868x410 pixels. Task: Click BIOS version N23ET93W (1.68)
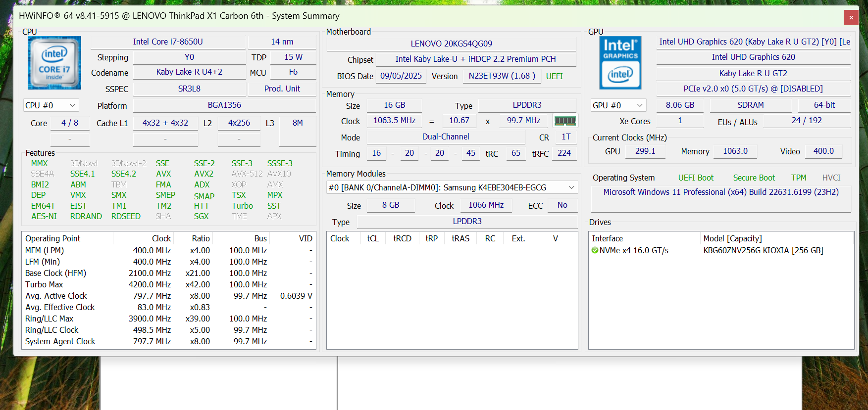tap(502, 76)
